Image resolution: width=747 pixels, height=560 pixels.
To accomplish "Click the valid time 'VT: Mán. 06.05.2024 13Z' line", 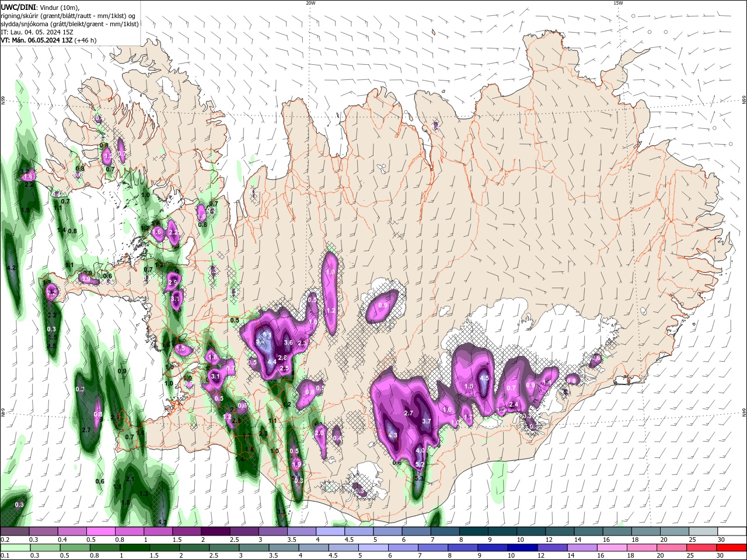I will [x=36, y=40].
